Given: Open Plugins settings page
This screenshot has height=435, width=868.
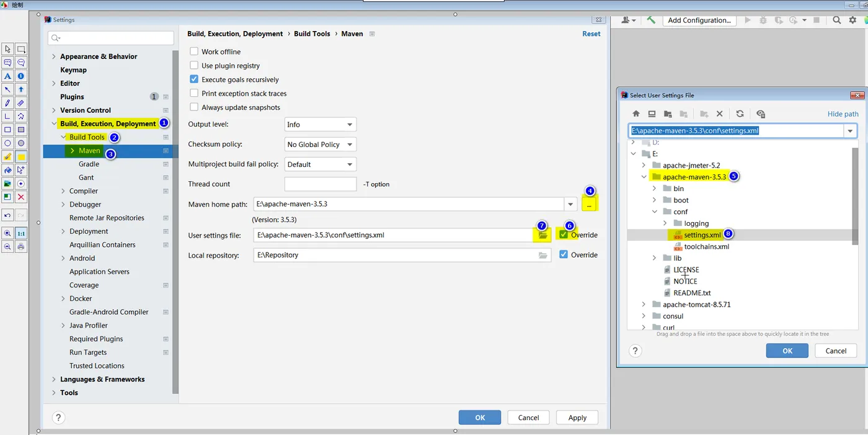Looking at the screenshot, I should 72,97.
